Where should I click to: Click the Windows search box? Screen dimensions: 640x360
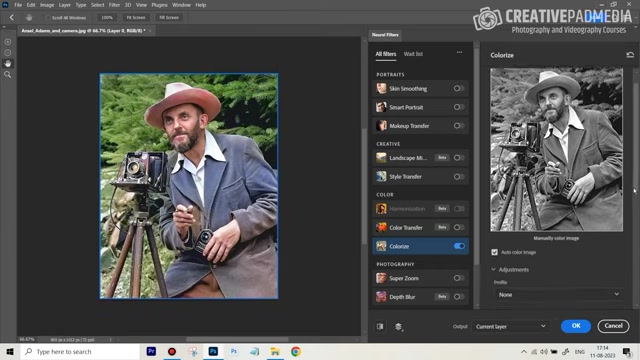coord(80,351)
